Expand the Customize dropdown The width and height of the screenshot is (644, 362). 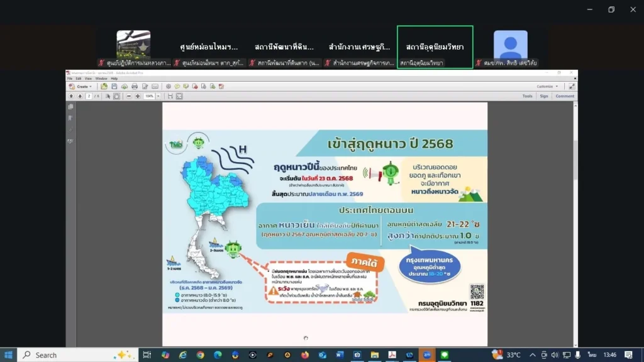coord(547,86)
